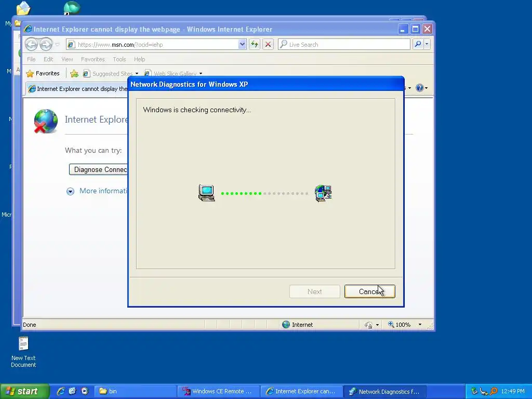
Task: Open the security status dropdown arrow
Action: [x=377, y=325]
